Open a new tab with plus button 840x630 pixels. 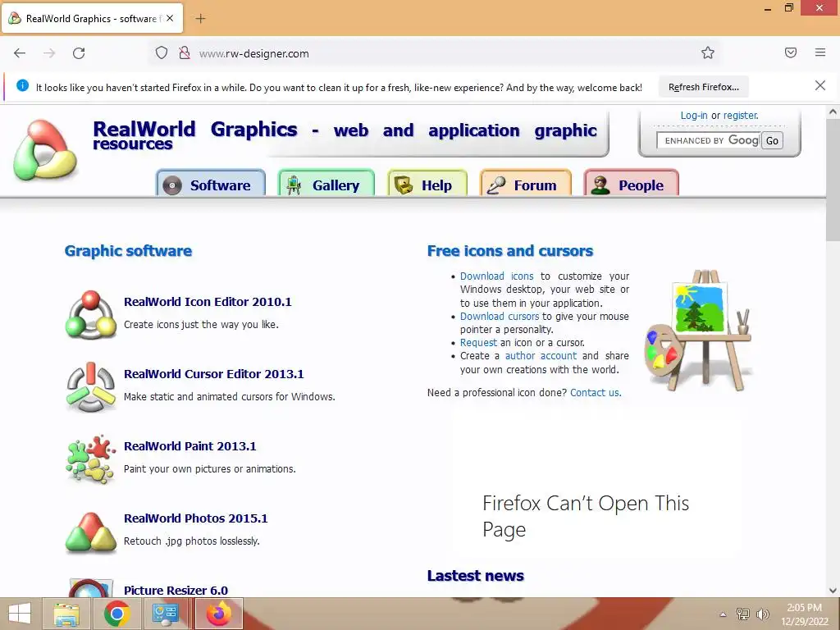pos(200,19)
